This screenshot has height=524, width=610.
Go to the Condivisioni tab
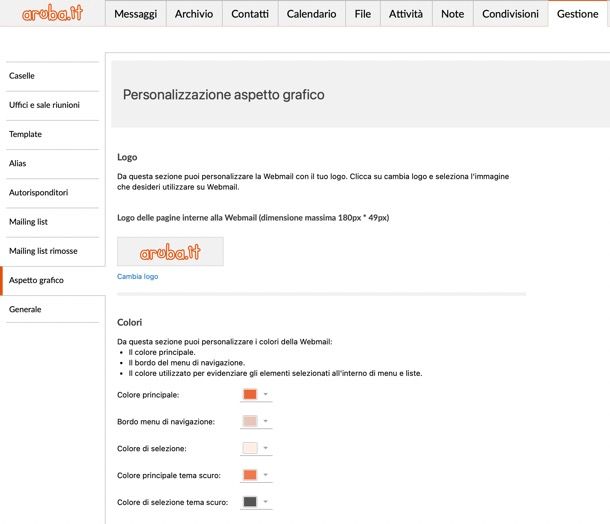(510, 14)
